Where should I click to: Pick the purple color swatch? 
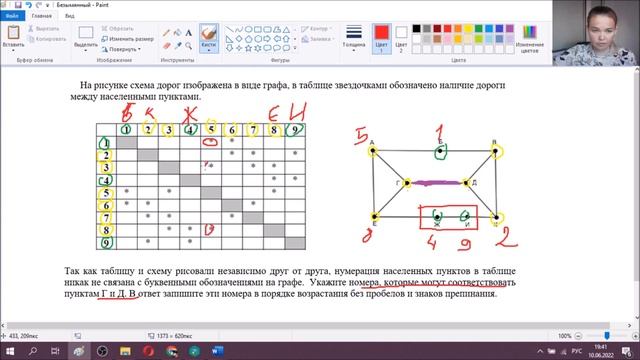coord(510,29)
